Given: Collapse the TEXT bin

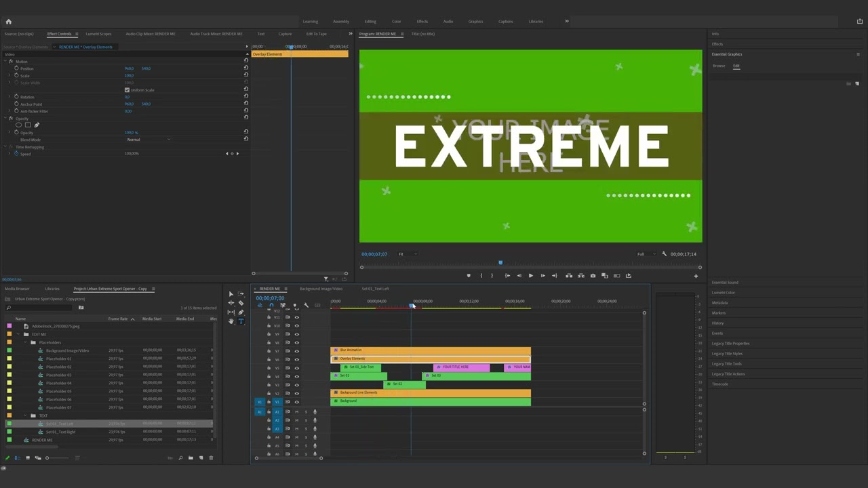Looking at the screenshot, I should click(x=25, y=415).
